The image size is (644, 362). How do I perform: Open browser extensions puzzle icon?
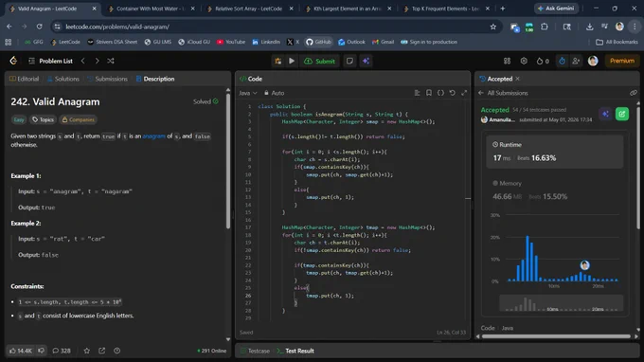coord(545,27)
